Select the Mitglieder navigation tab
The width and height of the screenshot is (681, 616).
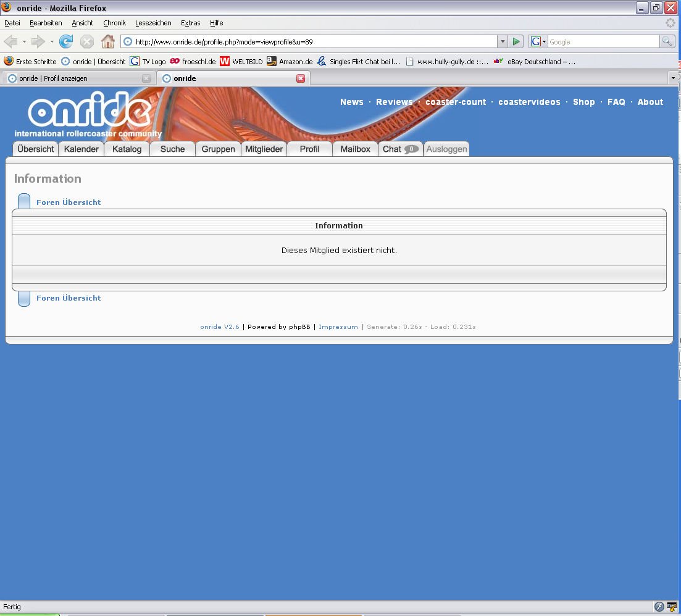(264, 149)
